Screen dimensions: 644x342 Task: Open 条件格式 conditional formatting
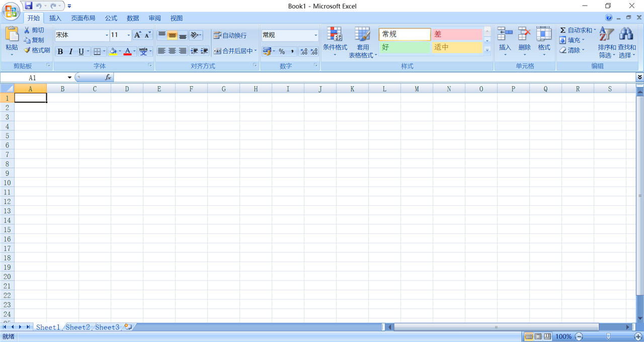[335, 42]
